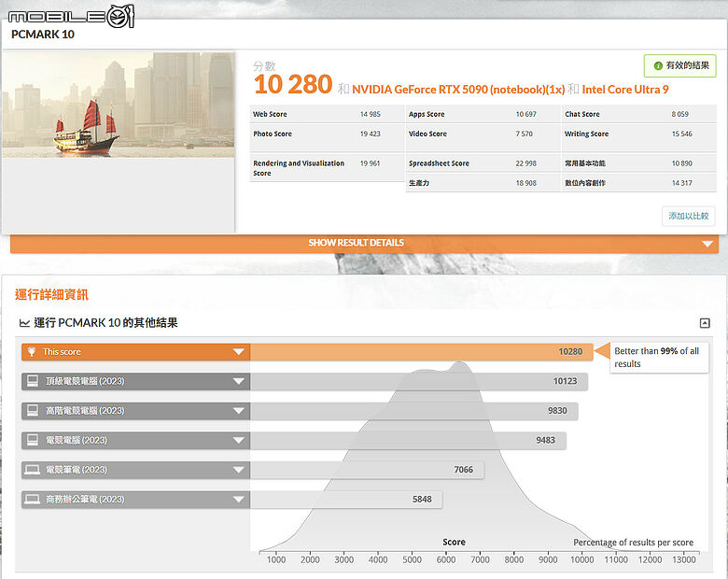Click the Hong Kong harbor benchmark thumbnail

[119, 105]
